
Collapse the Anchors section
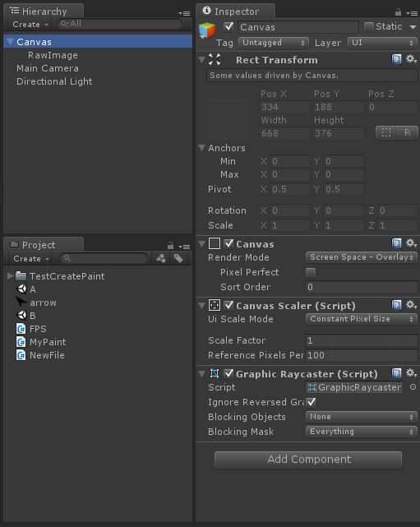pyautogui.click(x=201, y=147)
